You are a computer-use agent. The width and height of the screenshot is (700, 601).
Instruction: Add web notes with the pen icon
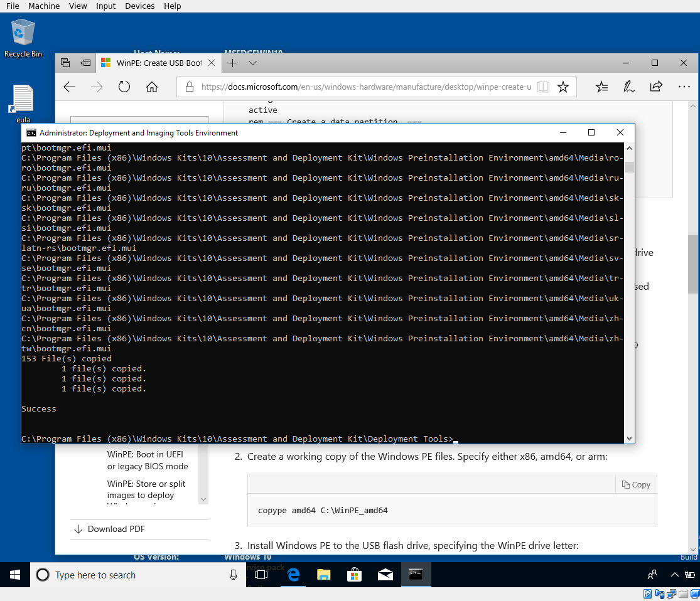coord(628,87)
